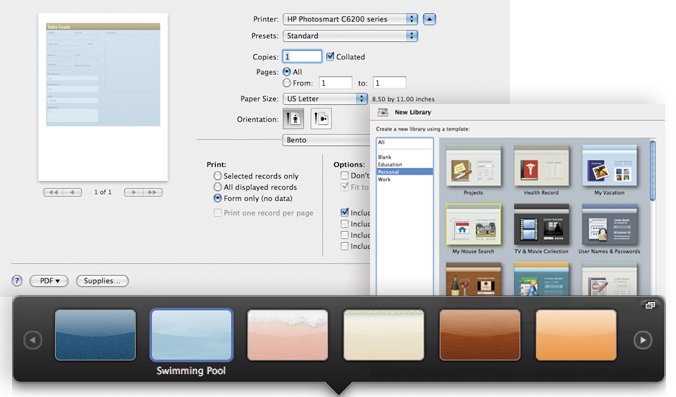
Task: Open the Presets dropdown
Action: 350,36
